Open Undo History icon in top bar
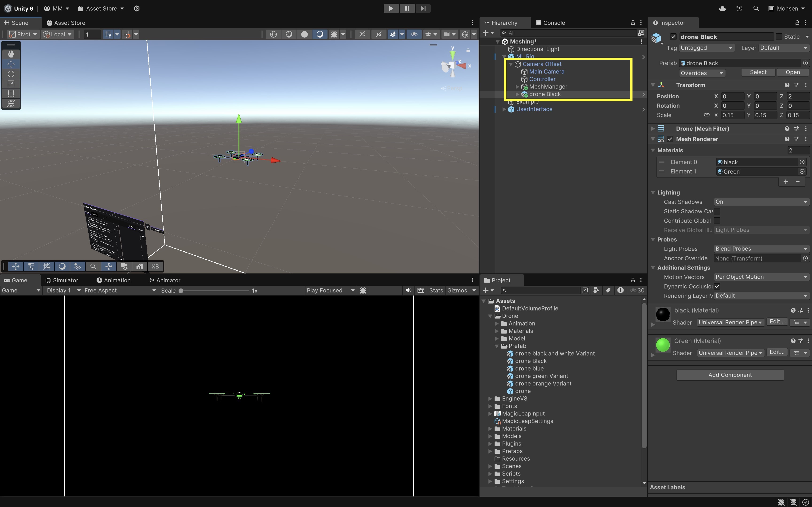812x507 pixels. pyautogui.click(x=739, y=8)
